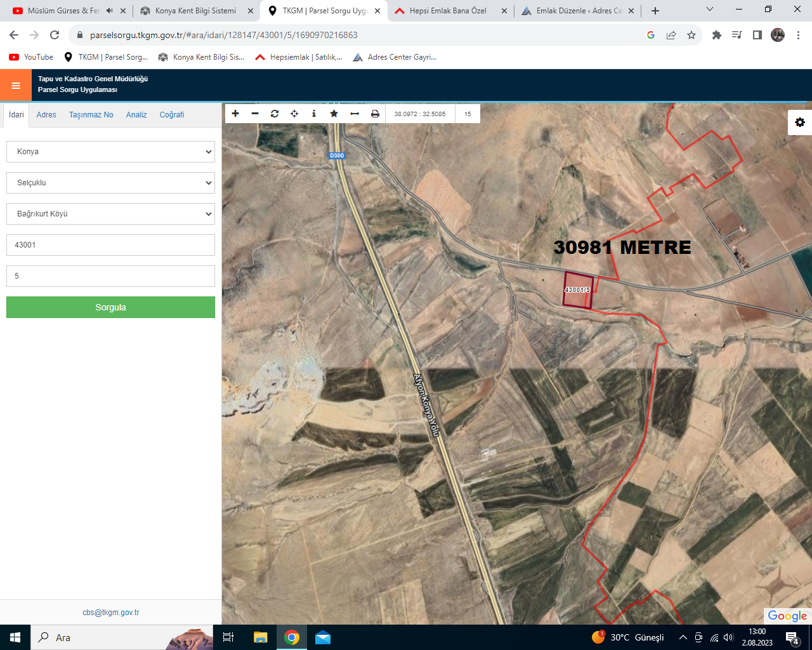Viewport: 812px width, 650px height.
Task: Open the cbs@tkgm.gov.tr email link
Action: point(110,613)
